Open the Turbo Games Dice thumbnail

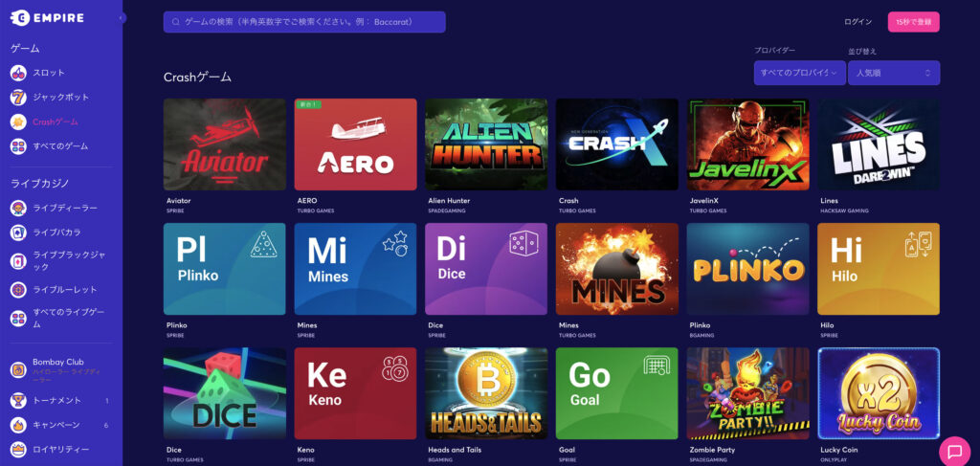pyautogui.click(x=224, y=393)
